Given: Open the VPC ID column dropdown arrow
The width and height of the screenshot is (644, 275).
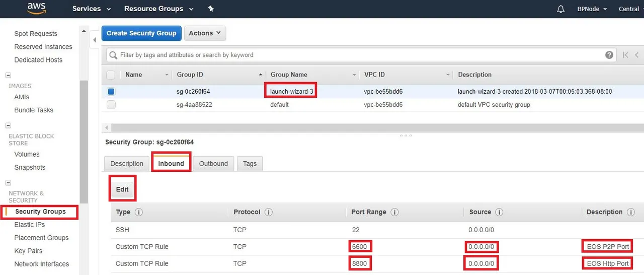Looking at the screenshot, I should pyautogui.click(x=448, y=75).
